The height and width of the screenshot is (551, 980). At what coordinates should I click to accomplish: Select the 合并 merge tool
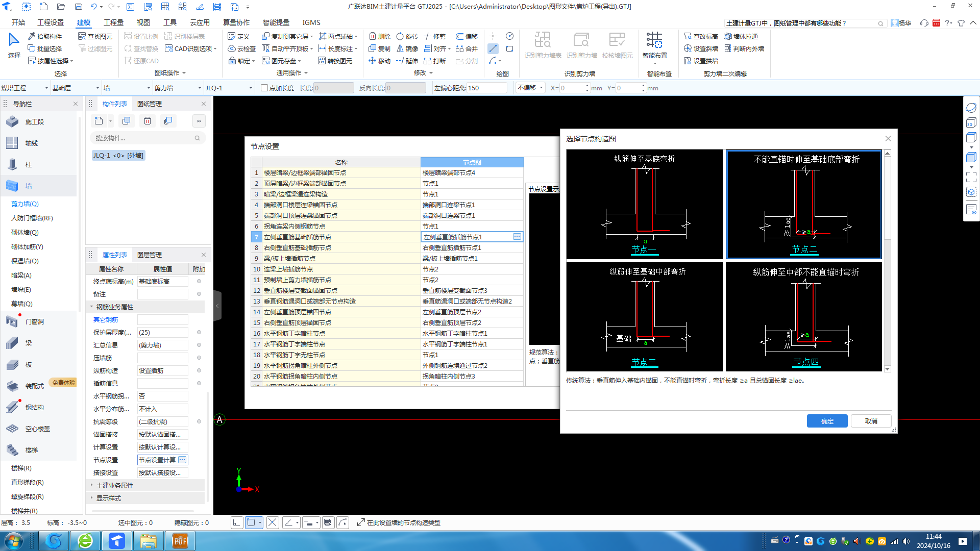tap(467, 48)
